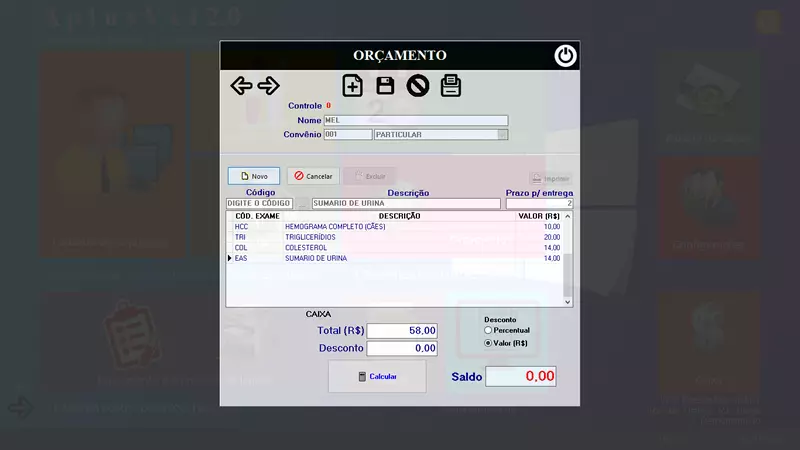This screenshot has width=800, height=450.
Task: Open code lookup with the ellipsis button
Action: click(x=303, y=203)
